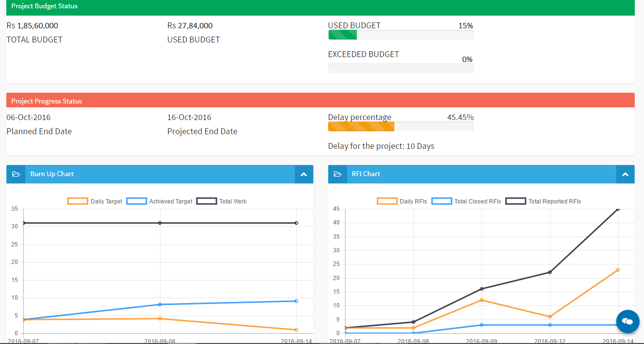The width and height of the screenshot is (644, 344).
Task: Click the Exceeded Budget progress bar
Action: click(x=401, y=68)
